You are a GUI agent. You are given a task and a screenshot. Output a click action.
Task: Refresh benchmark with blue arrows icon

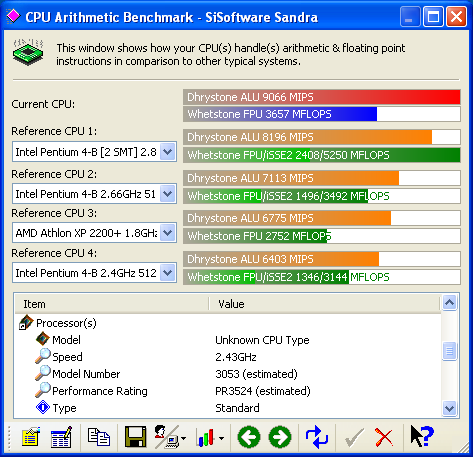[317, 437]
